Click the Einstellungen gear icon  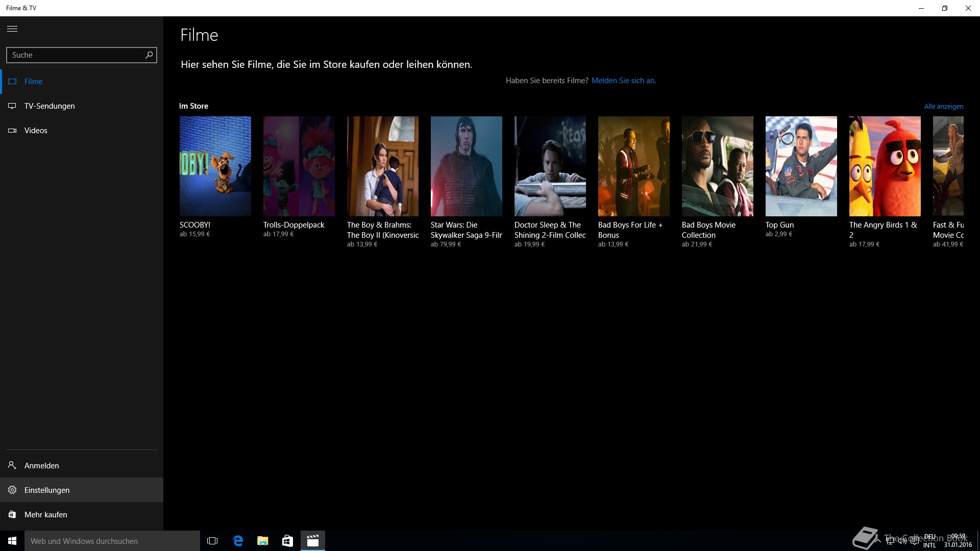pyautogui.click(x=12, y=490)
